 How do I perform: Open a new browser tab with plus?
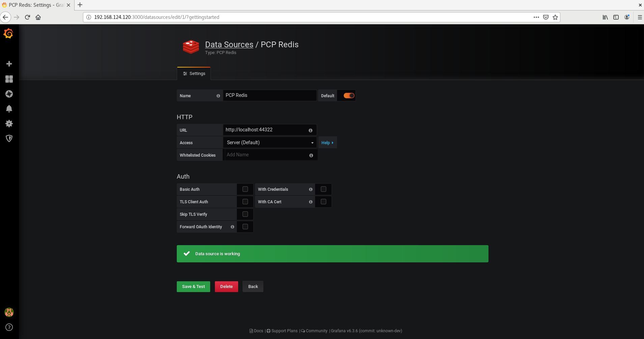(x=80, y=5)
